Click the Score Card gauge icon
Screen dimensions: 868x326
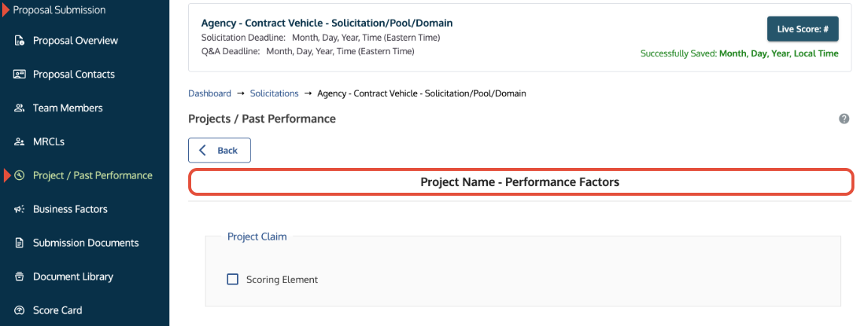pyautogui.click(x=20, y=310)
